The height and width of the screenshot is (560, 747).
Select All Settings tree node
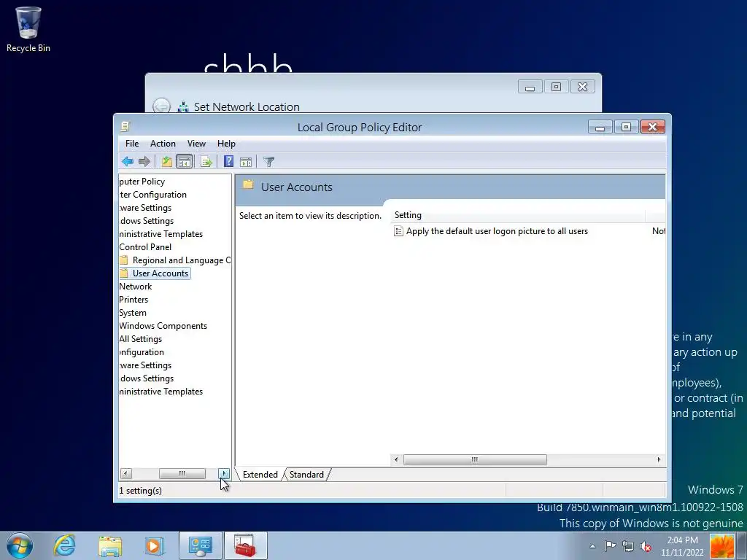[141, 339]
